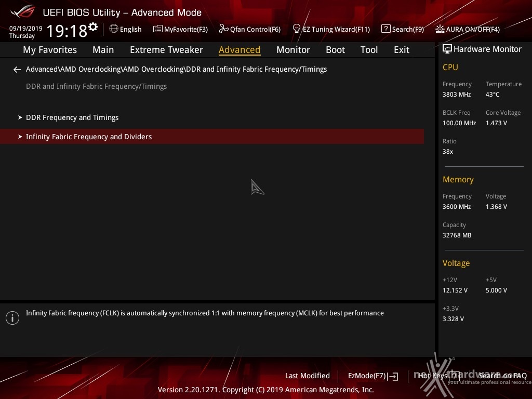
Task: Click the AURA light icon
Action: 440,29
